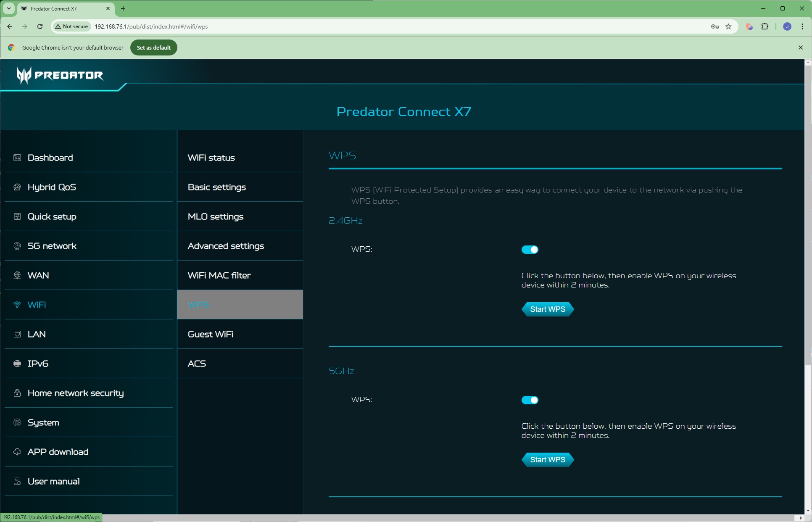Click the APP download cloud icon

(17, 452)
